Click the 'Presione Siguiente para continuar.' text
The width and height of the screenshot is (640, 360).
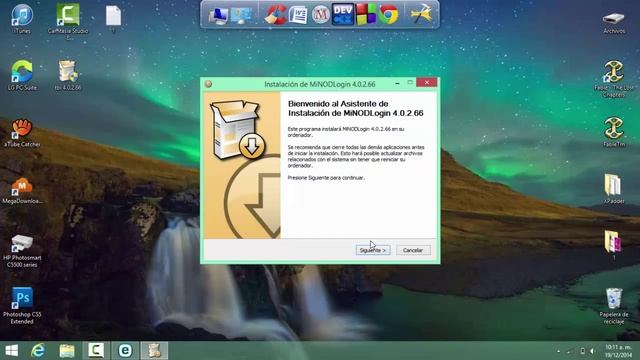click(326, 178)
